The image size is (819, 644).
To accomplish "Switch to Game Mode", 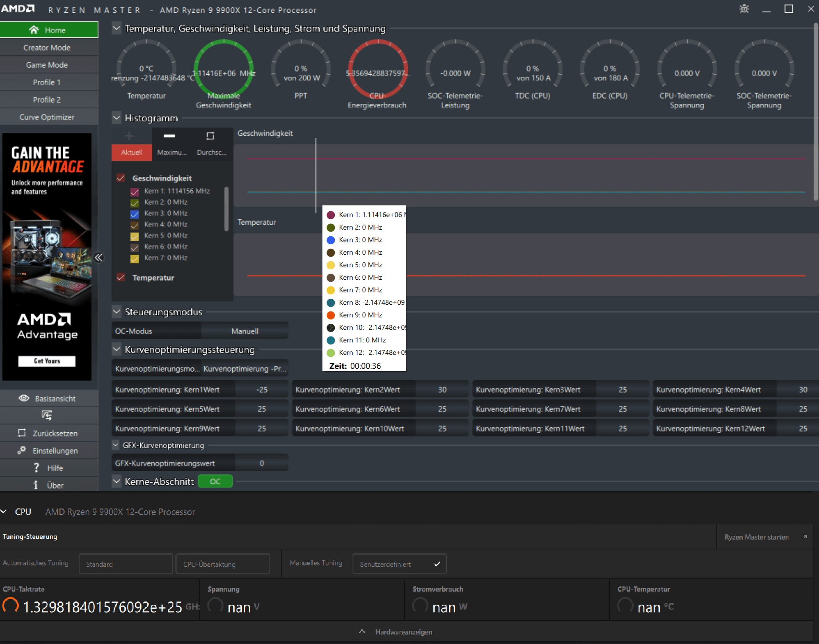I will tap(49, 65).
